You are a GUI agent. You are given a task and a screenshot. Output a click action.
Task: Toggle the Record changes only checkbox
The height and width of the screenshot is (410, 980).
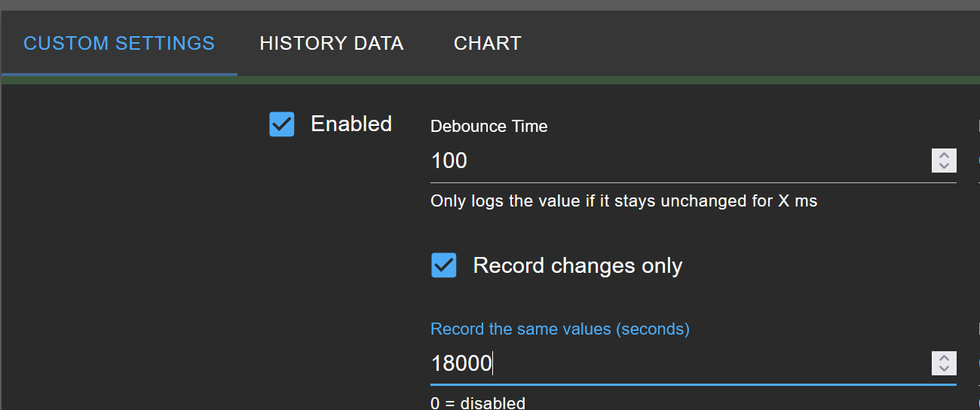point(444,265)
